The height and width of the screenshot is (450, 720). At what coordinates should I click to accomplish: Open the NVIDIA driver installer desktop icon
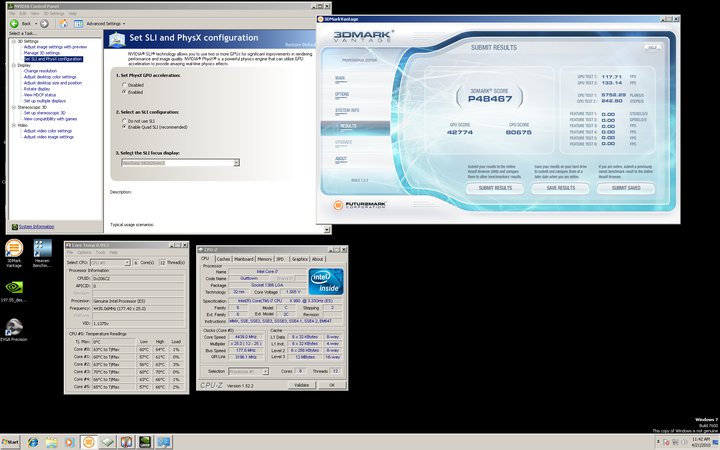tap(15, 289)
